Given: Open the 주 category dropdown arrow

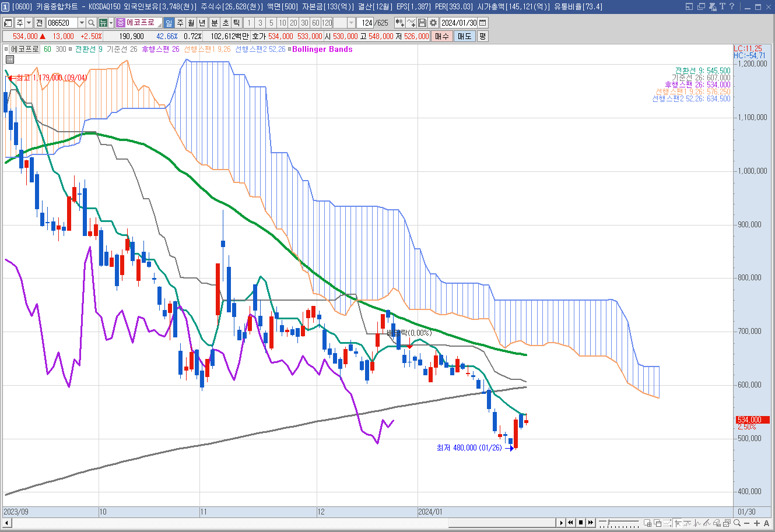Looking at the screenshot, I should coord(29,23).
